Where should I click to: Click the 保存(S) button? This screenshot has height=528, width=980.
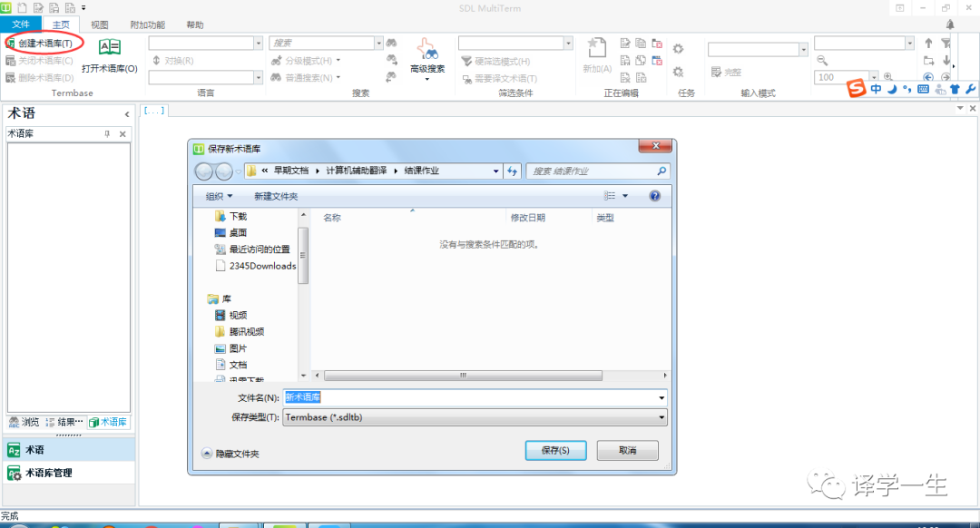(555, 450)
